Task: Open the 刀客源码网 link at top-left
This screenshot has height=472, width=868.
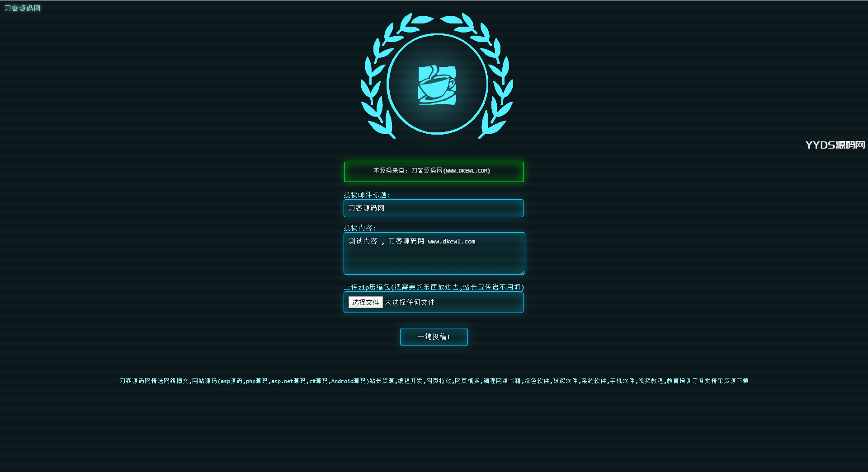Action: [x=23, y=8]
